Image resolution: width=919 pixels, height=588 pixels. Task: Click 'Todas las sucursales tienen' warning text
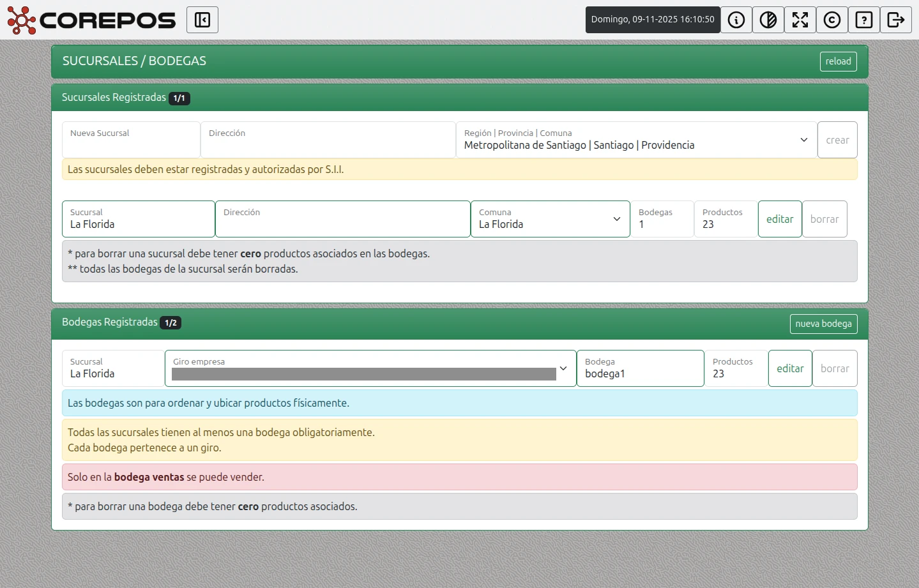(460, 440)
